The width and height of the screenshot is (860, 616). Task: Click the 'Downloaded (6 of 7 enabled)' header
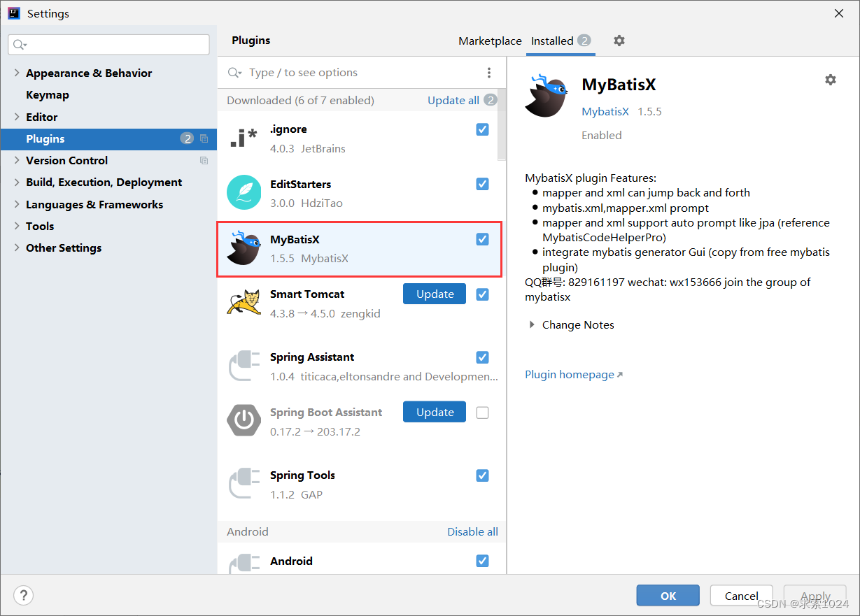click(300, 100)
